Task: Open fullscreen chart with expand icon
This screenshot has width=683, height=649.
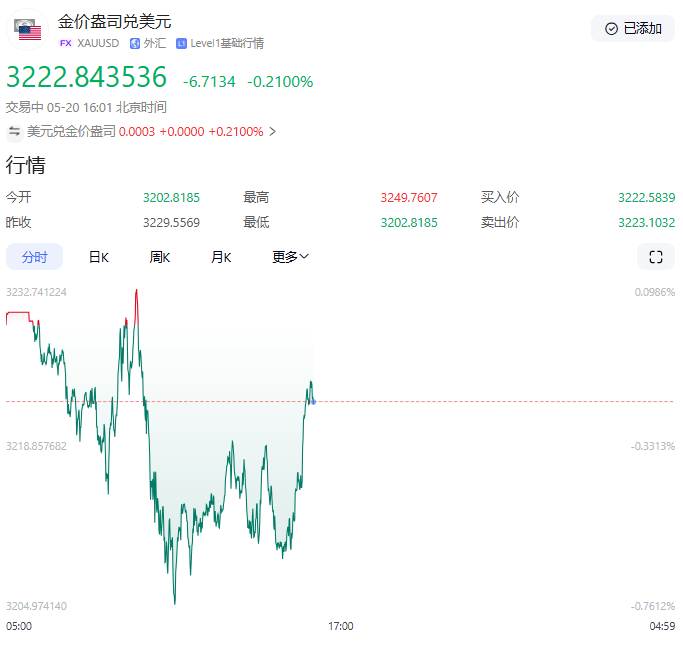Action: [x=656, y=257]
